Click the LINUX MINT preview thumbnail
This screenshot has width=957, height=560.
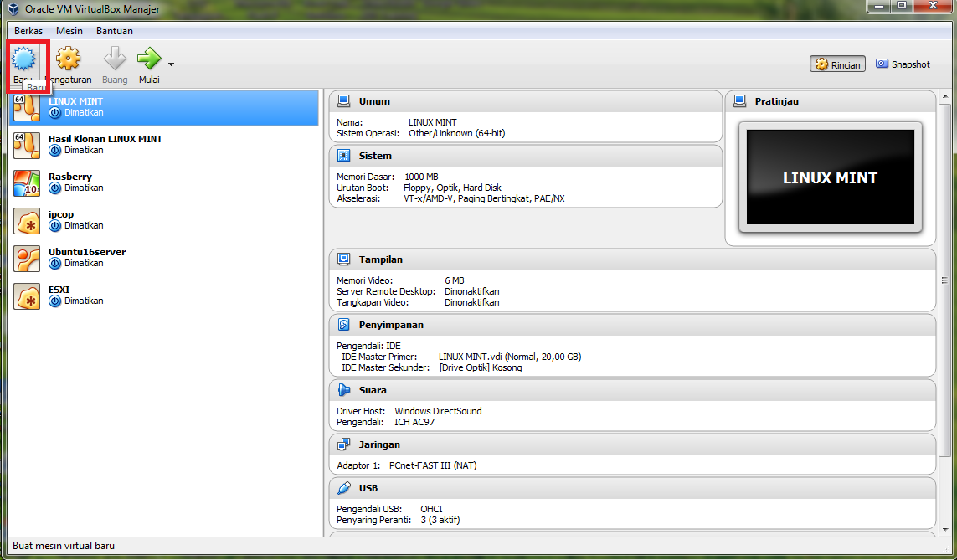[x=830, y=177]
